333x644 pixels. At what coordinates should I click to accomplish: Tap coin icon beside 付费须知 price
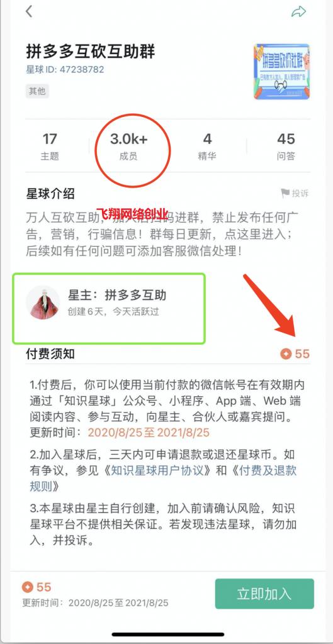click(286, 353)
